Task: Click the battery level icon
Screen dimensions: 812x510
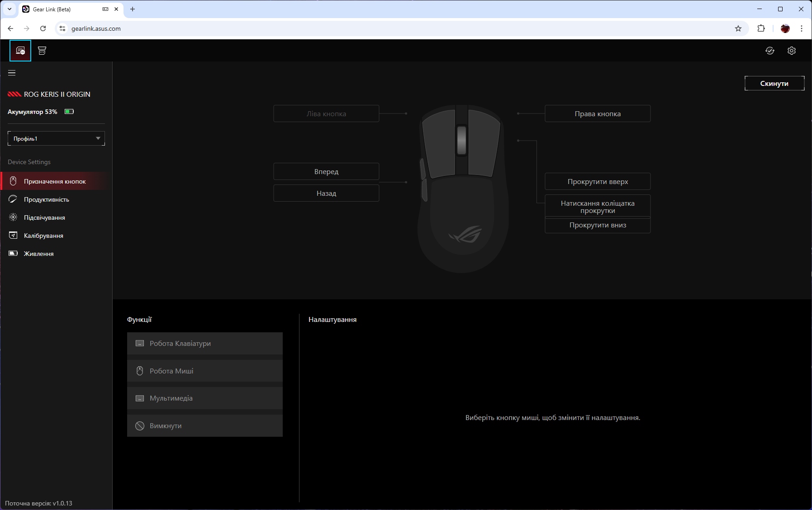Action: 69,112
